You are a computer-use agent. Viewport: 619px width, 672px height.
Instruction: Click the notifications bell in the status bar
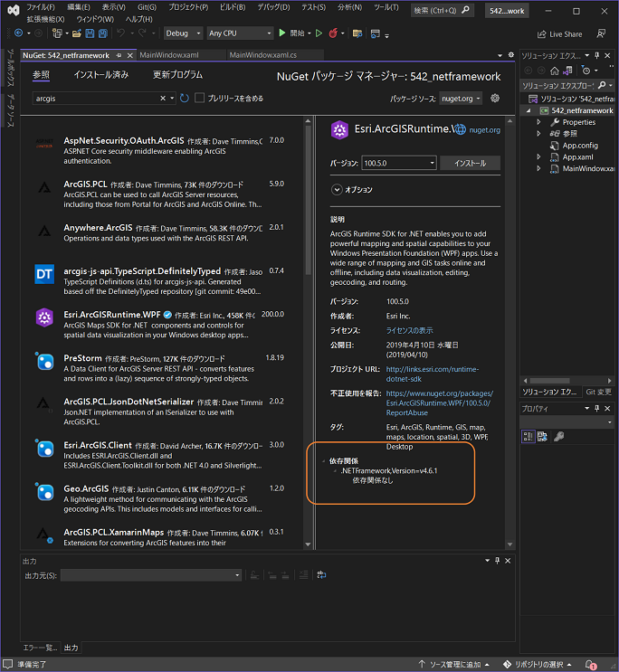click(x=591, y=664)
